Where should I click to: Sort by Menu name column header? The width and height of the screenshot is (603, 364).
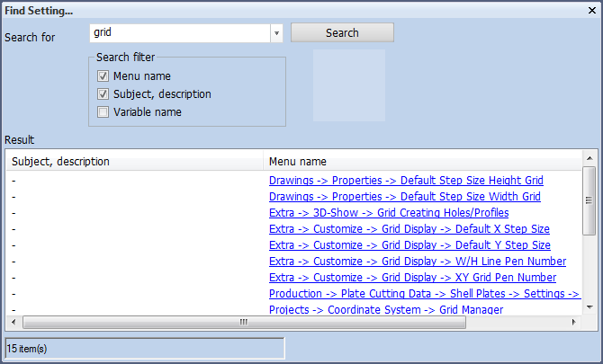[422, 161]
